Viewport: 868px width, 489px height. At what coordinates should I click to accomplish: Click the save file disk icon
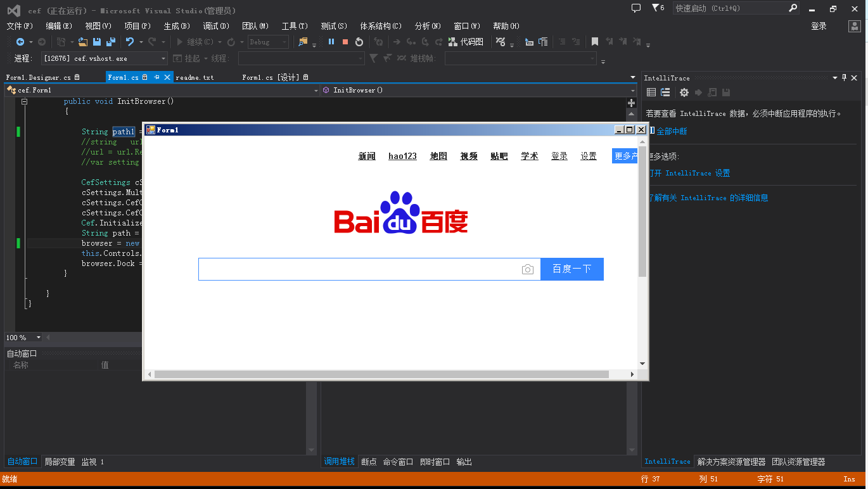(x=97, y=42)
